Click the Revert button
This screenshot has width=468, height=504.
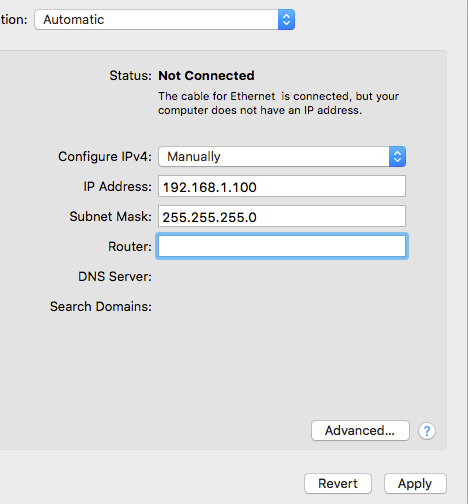point(338,483)
